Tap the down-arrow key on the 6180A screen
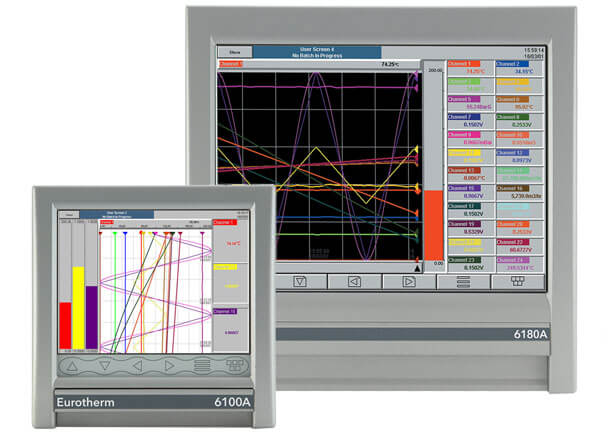Screen dimensions: 610x433 tap(300, 282)
